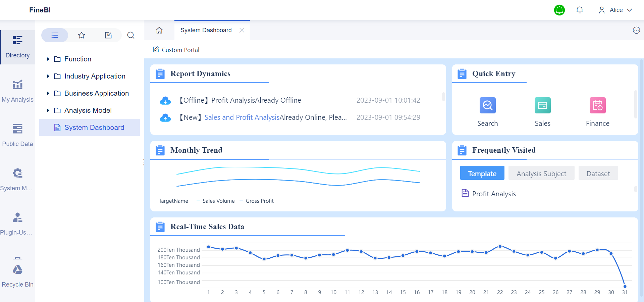The height and width of the screenshot is (302, 644).
Task: Click the sidebar collapse handle
Action: (144, 162)
